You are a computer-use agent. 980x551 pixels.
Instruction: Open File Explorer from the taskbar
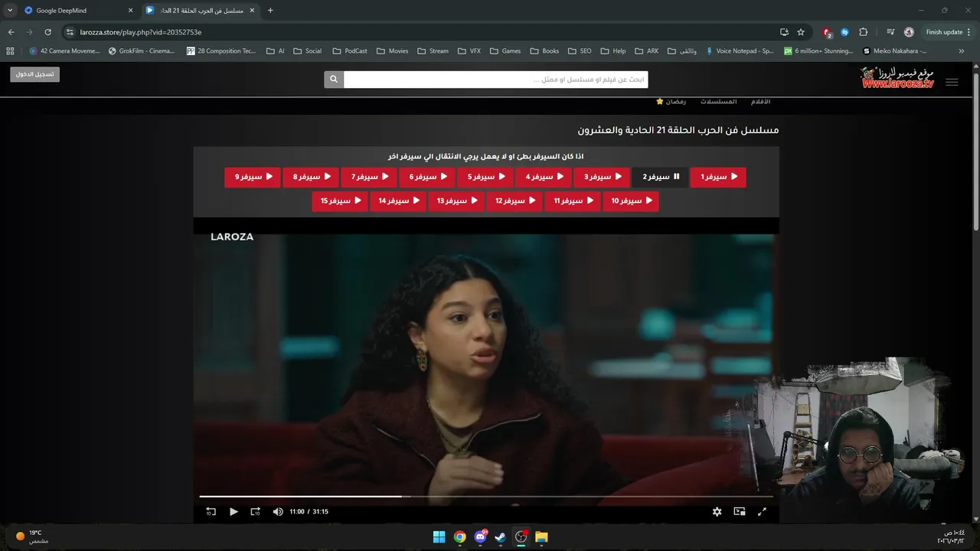[541, 536]
